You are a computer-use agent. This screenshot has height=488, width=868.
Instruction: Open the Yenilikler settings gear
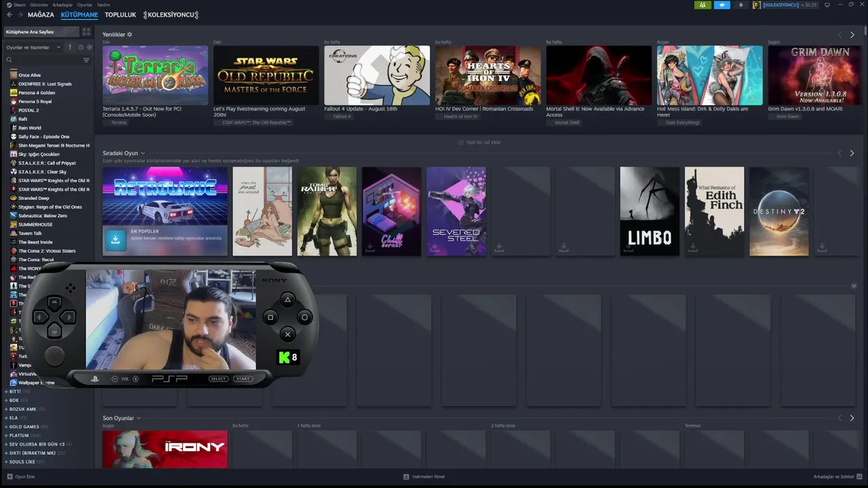pyautogui.click(x=130, y=35)
